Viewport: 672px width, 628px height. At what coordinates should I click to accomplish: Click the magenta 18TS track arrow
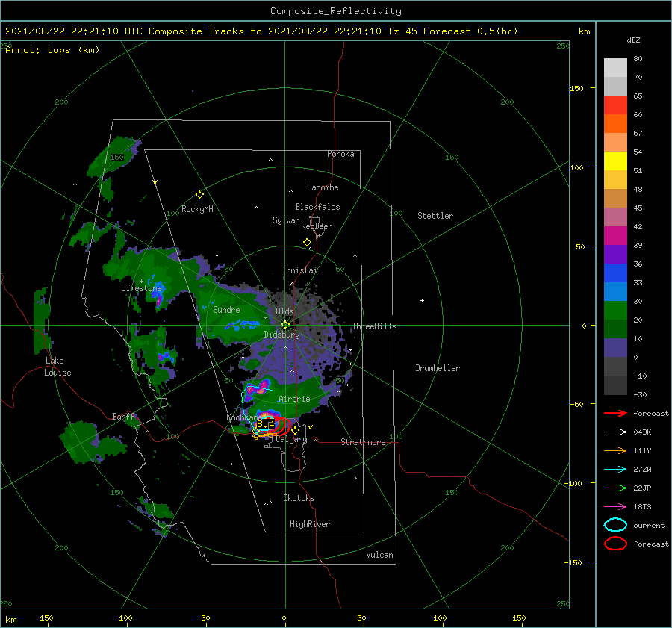coord(615,507)
